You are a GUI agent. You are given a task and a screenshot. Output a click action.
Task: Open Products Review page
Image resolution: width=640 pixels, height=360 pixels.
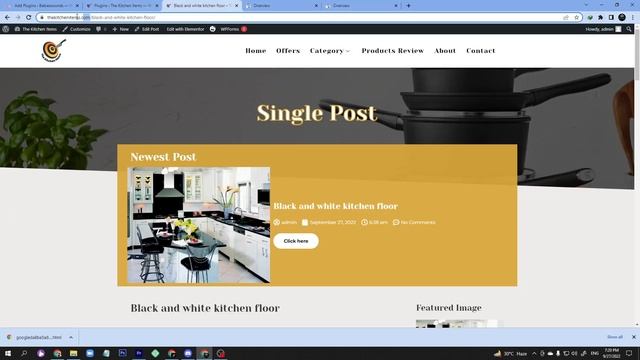tap(393, 51)
